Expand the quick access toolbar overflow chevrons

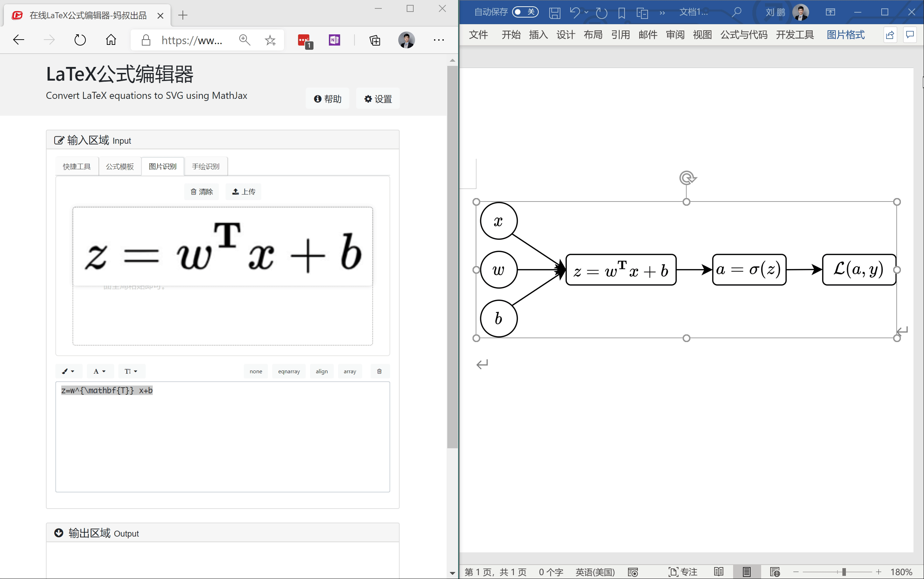662,13
